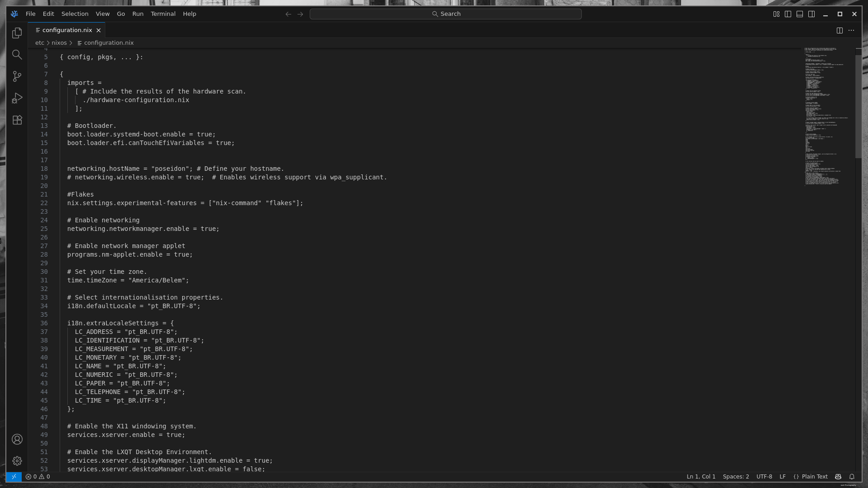
Task: Click the UTF-8 encoding status item
Action: click(x=764, y=477)
